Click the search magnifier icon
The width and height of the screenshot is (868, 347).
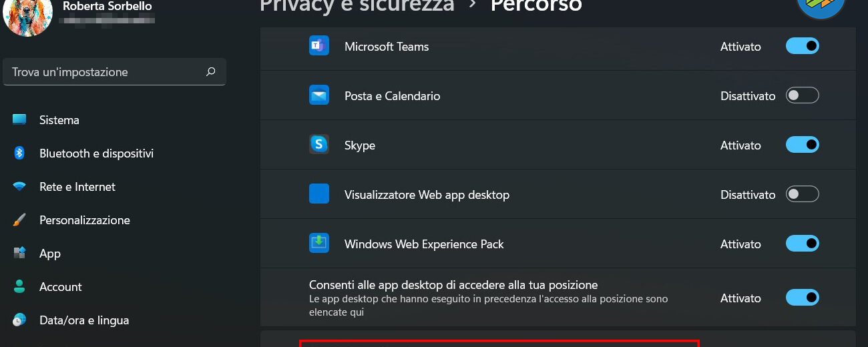[211, 72]
